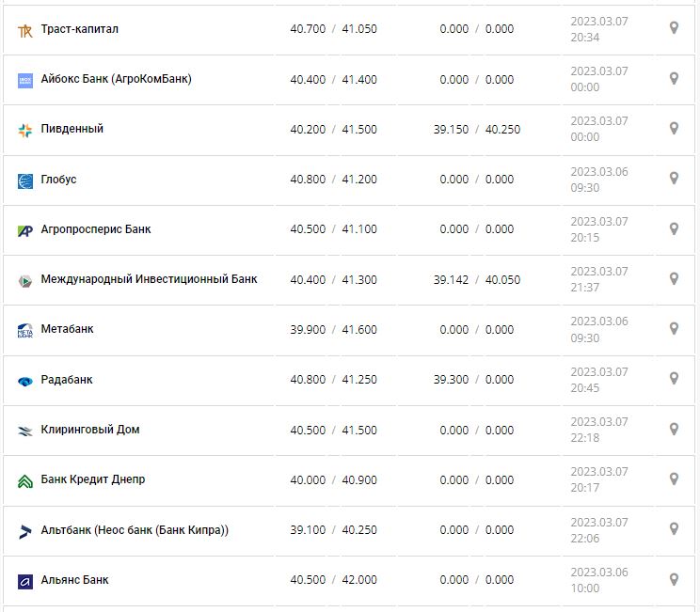Click the Альянс Банк logo icon
The width and height of the screenshot is (700, 612).
25,581
